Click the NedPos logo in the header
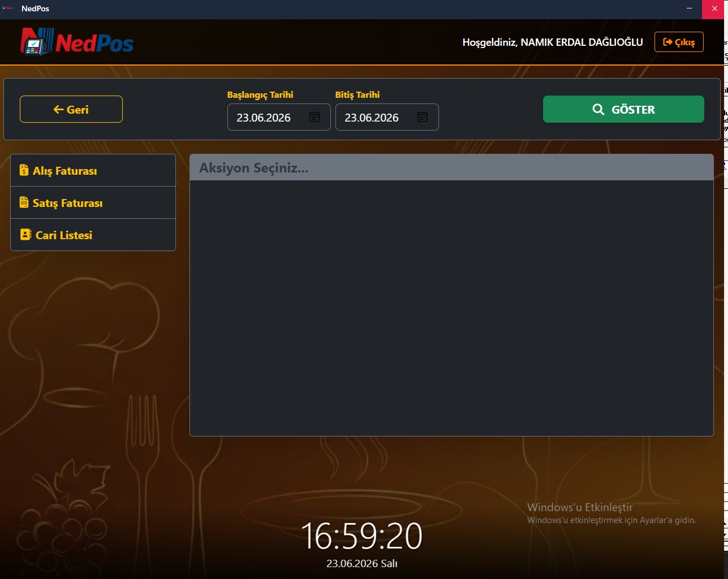728x579 pixels. pos(77,42)
